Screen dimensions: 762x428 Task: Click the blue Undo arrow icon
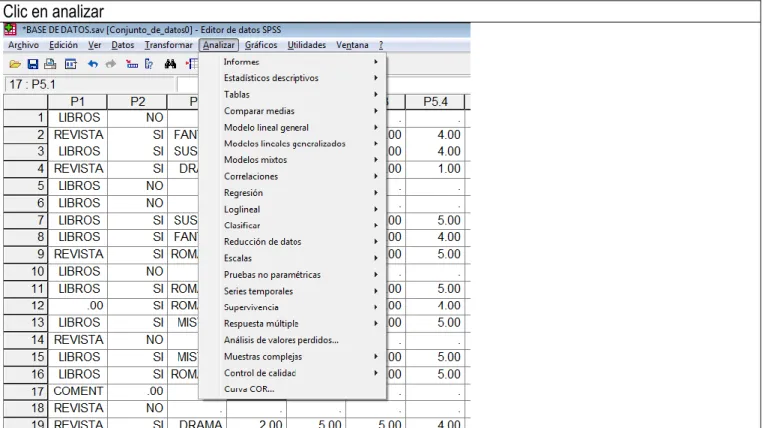[93, 64]
